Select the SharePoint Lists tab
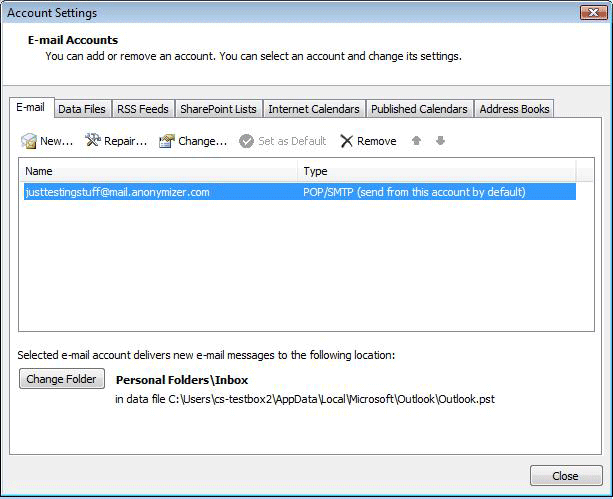 coord(218,109)
